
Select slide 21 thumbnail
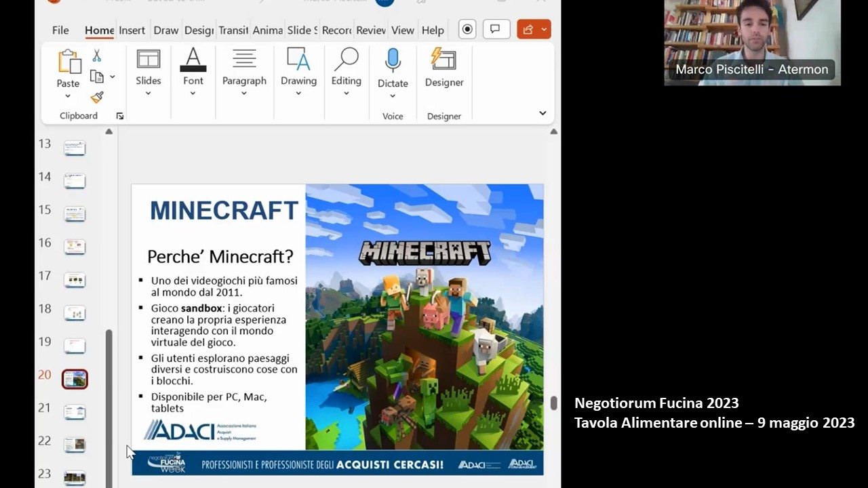click(75, 411)
